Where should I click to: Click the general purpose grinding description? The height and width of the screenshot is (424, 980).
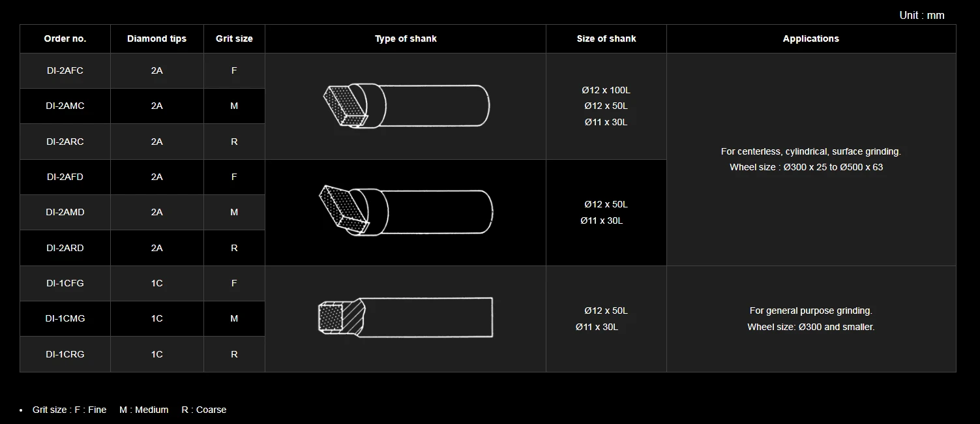click(810, 310)
